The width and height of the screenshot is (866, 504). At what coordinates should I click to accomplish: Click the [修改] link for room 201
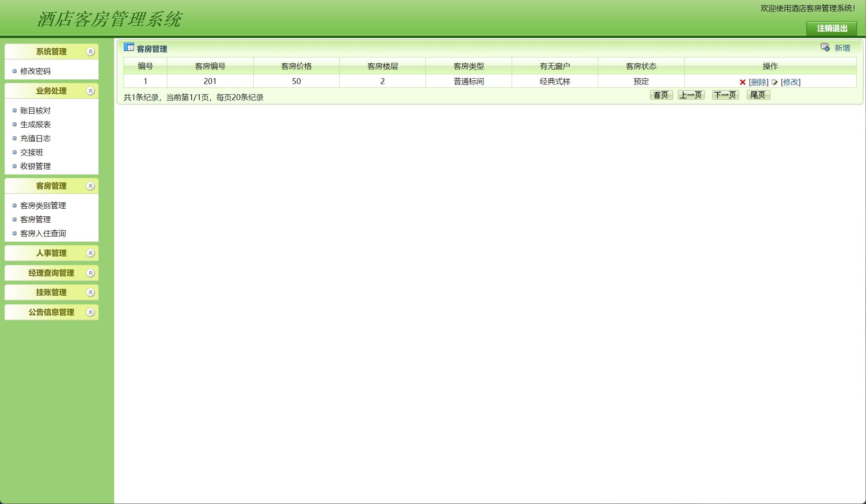[x=790, y=82]
